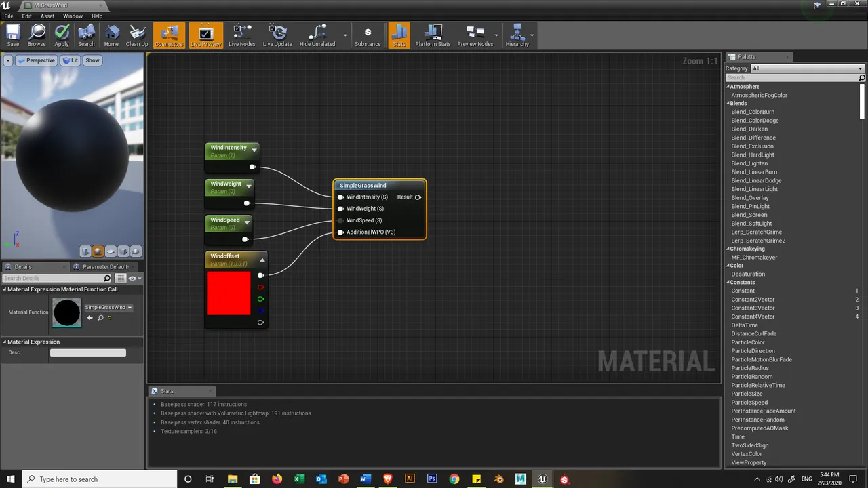Open the Edit menu
The width and height of the screenshot is (868, 488).
[x=26, y=16]
